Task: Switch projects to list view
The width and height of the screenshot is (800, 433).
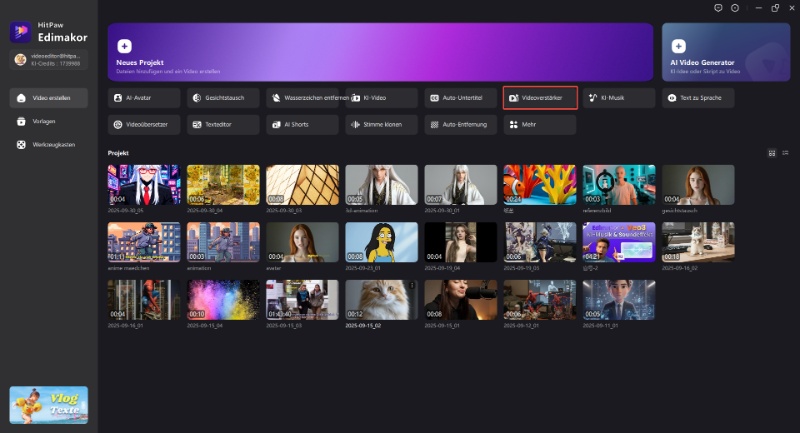Action: pos(785,153)
